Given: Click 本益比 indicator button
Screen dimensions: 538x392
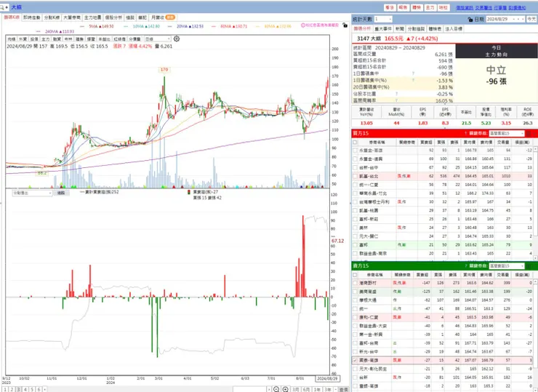Looking at the screenshot, I should tap(105, 39).
